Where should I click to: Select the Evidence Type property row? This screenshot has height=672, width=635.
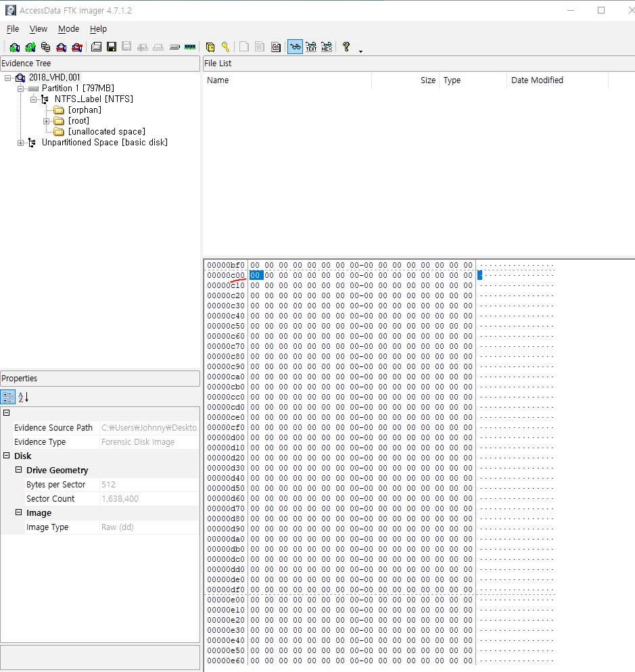click(100, 442)
